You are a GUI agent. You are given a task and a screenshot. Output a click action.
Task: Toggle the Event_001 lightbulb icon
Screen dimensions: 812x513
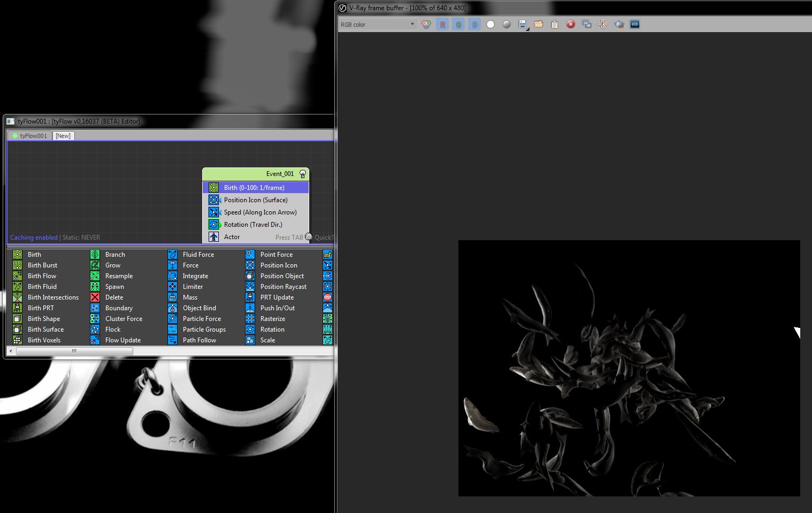coord(303,174)
